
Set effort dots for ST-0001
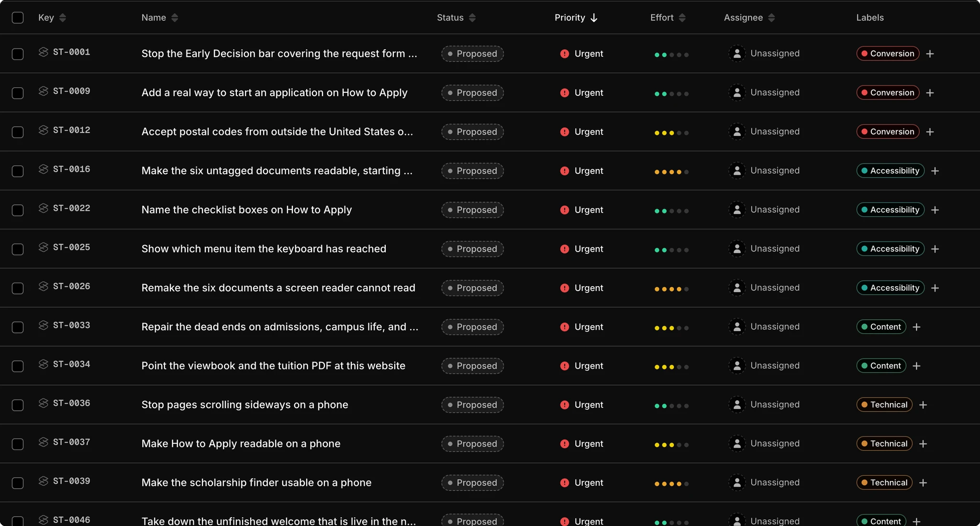(671, 55)
